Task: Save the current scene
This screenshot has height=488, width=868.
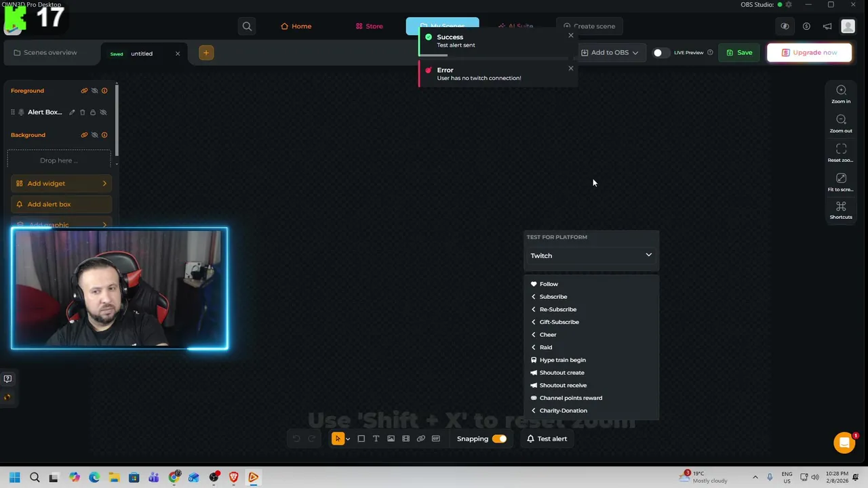Action: click(739, 52)
